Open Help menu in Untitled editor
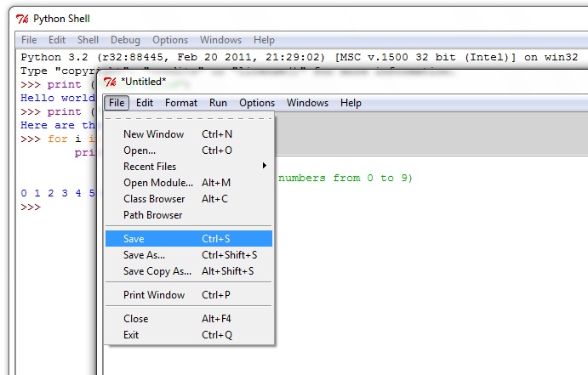 tap(351, 103)
